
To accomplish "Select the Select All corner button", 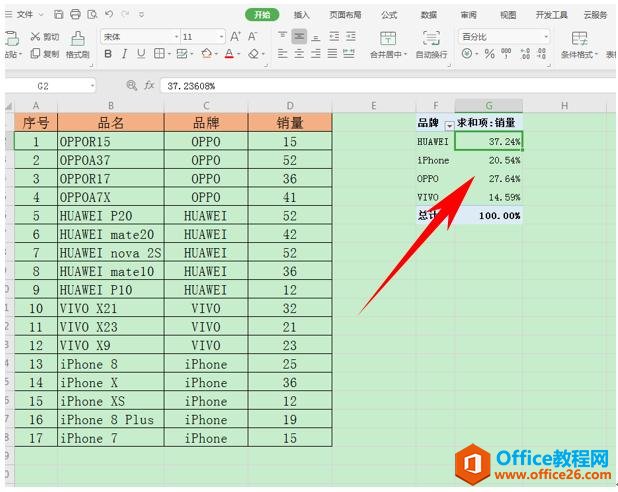I will (9, 106).
